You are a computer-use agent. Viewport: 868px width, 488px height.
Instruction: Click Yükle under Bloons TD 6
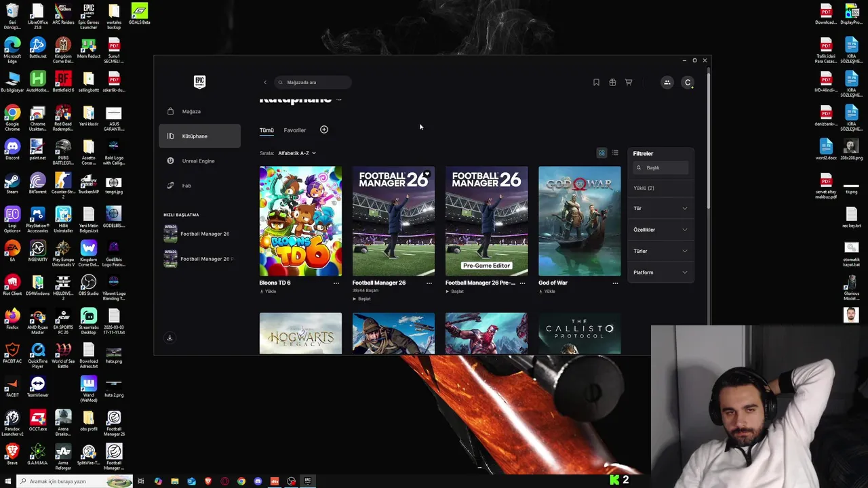268,291
